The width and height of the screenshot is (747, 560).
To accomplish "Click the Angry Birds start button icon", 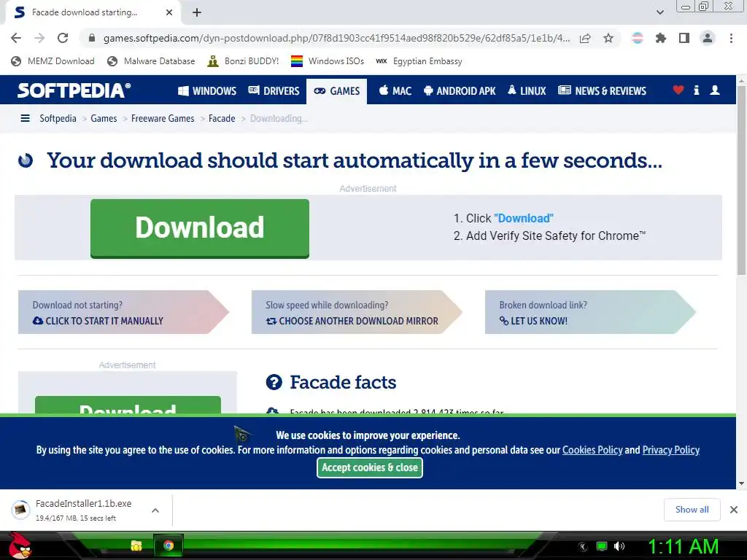I will (20, 545).
